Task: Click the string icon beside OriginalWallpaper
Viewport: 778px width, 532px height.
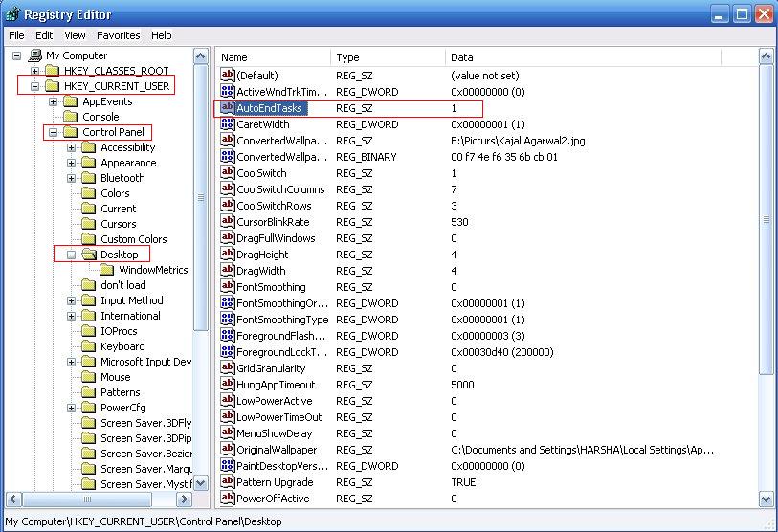Action: tap(228, 449)
